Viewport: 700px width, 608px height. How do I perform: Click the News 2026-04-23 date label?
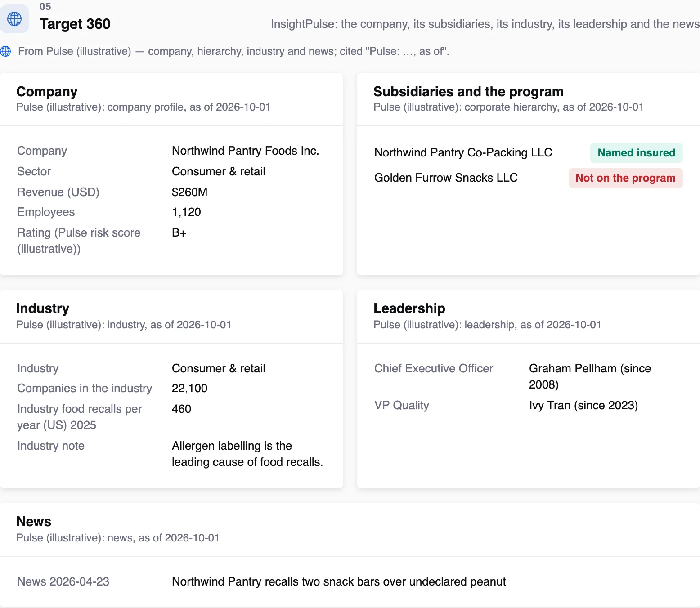click(x=63, y=581)
